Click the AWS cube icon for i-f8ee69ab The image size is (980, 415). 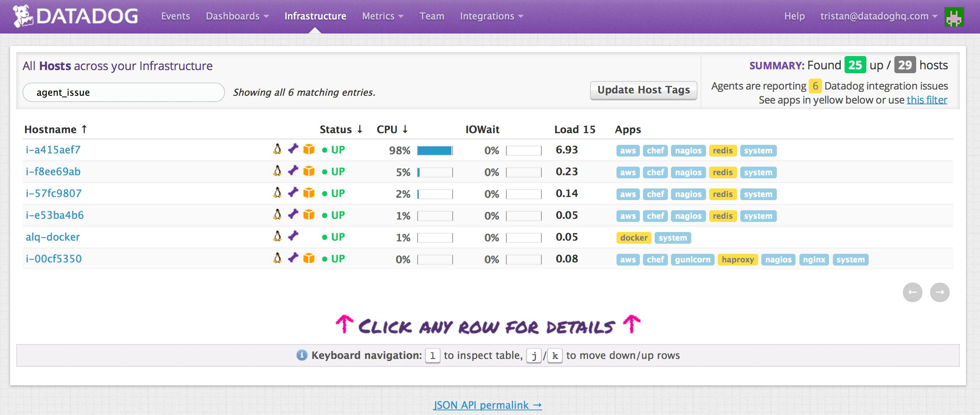[x=308, y=171]
